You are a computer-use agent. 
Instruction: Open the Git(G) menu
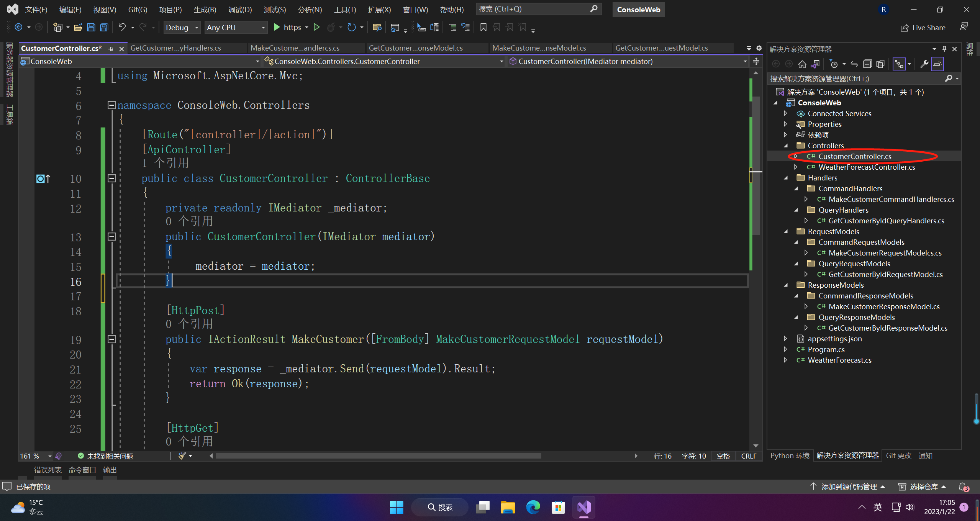[138, 10]
